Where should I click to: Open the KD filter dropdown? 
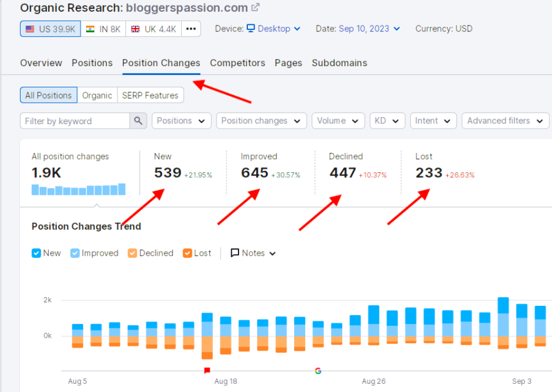coord(387,120)
